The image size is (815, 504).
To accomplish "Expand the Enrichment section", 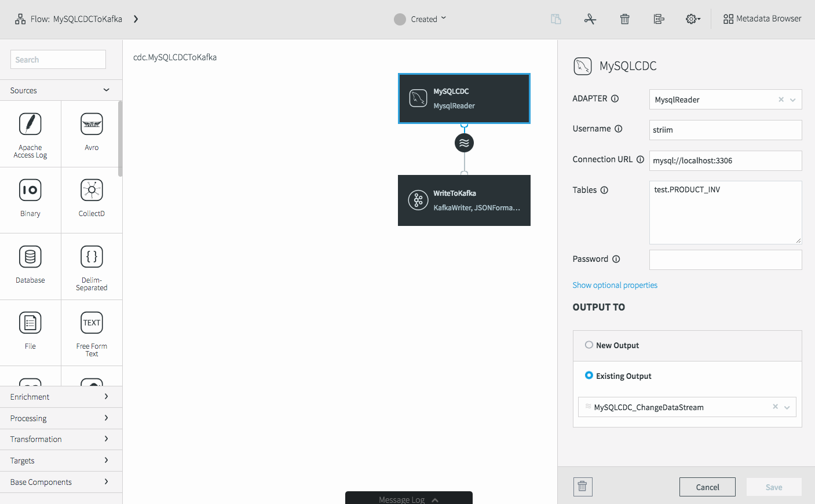I will (61, 397).
